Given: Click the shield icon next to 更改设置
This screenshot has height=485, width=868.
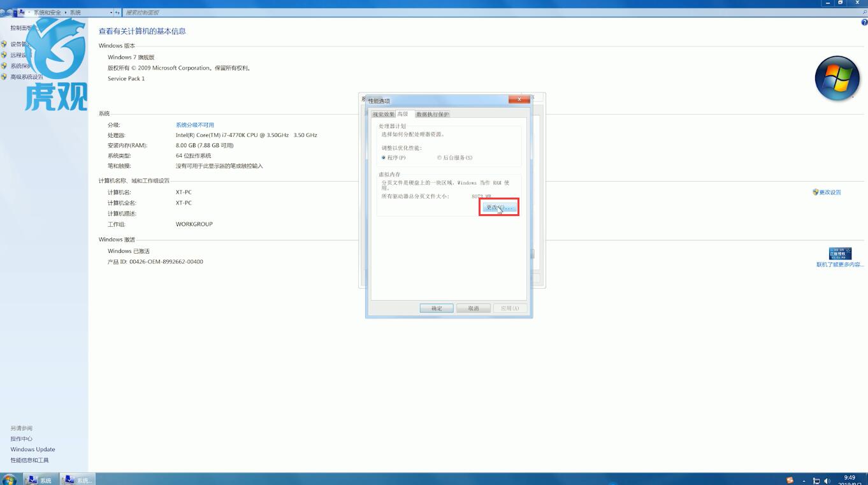Looking at the screenshot, I should (816, 192).
